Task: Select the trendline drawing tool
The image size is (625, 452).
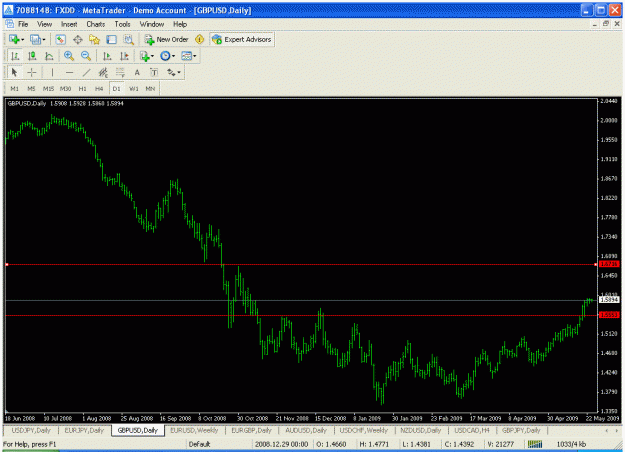Action: click(86, 73)
